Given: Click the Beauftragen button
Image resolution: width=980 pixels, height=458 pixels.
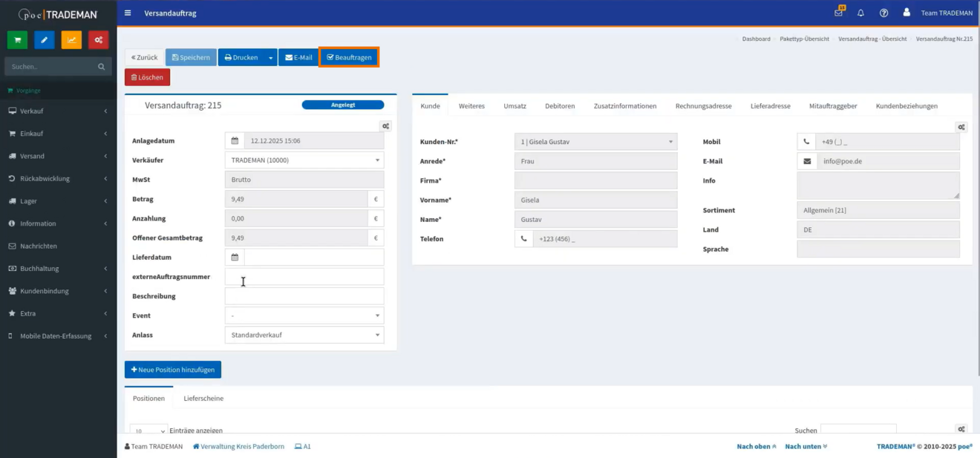Looking at the screenshot, I should click(x=349, y=57).
